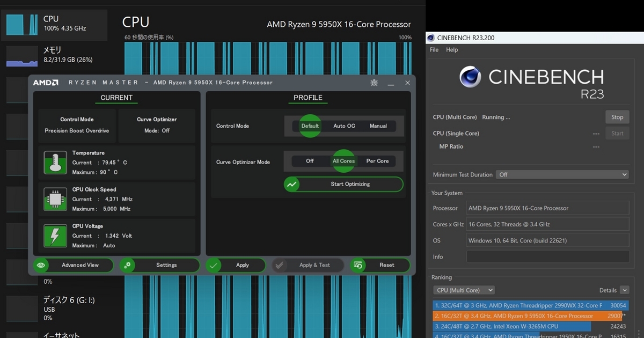Open Help menu in Cinebench

pos(452,50)
